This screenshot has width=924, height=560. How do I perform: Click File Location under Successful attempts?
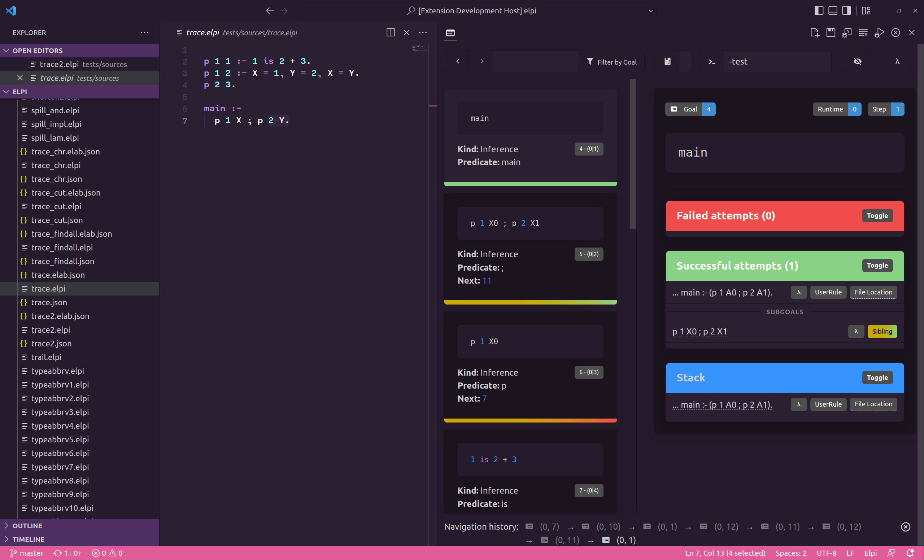[873, 292]
